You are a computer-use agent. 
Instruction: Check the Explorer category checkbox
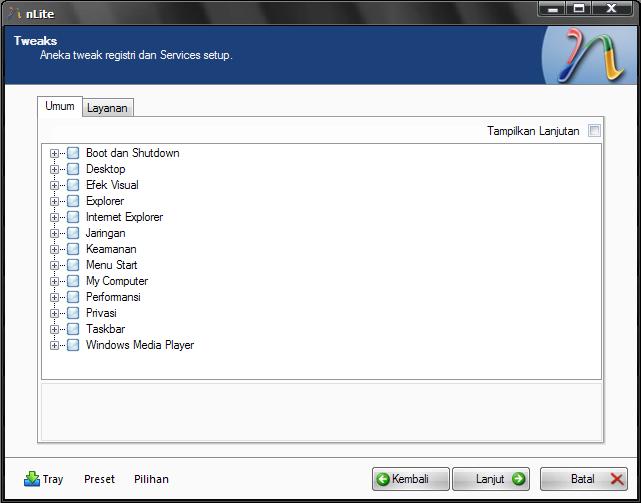pyautogui.click(x=73, y=201)
